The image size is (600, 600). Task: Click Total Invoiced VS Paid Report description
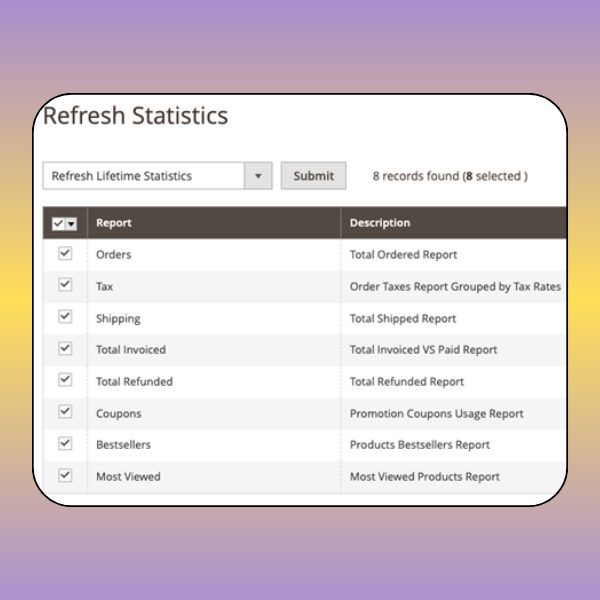click(x=423, y=349)
